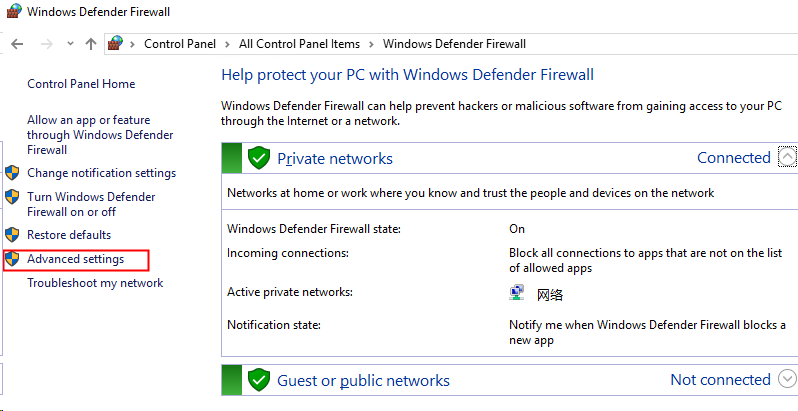Click the green shield beside Private networks
This screenshot has width=798, height=411.
pos(259,158)
